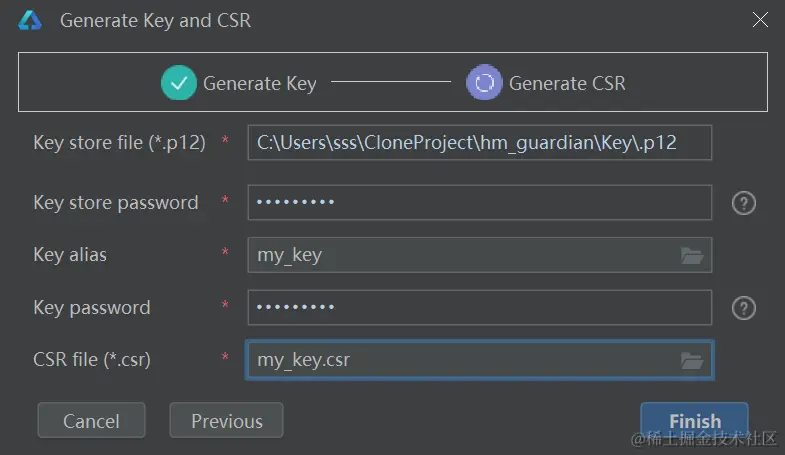Close the Generate Key and CSR dialog
Screen dimensions: 785x455
759,19
